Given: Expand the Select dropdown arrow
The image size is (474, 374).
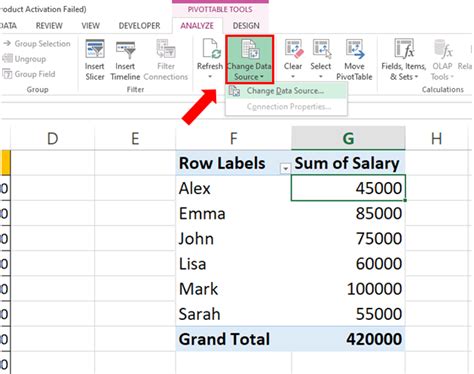Looking at the screenshot, I should (x=321, y=77).
